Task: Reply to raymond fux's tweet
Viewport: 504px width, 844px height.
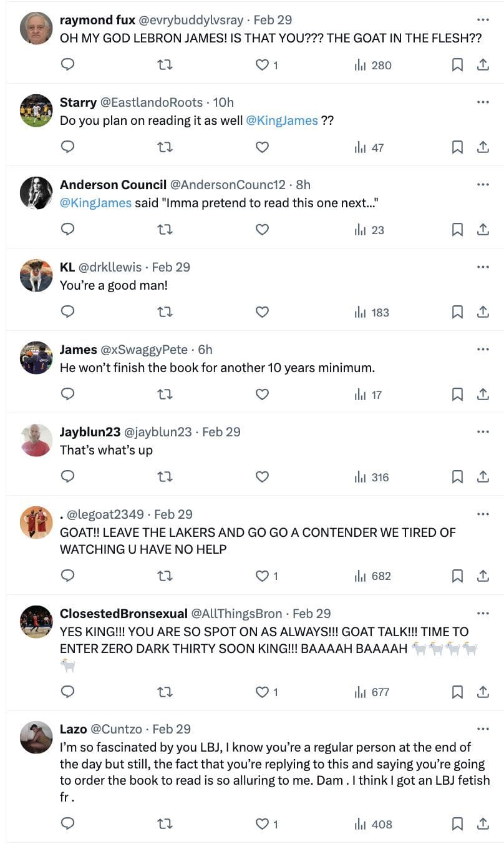Action: point(69,65)
